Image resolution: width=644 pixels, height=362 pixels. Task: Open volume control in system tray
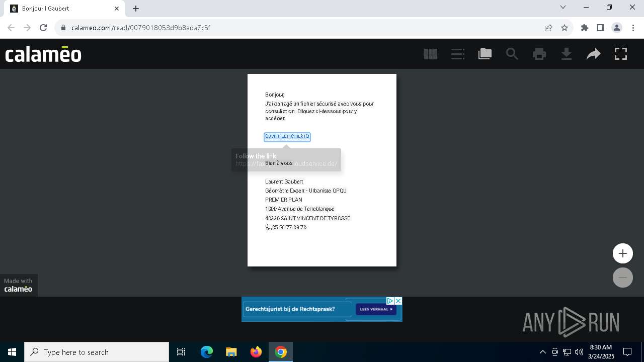tap(579, 352)
